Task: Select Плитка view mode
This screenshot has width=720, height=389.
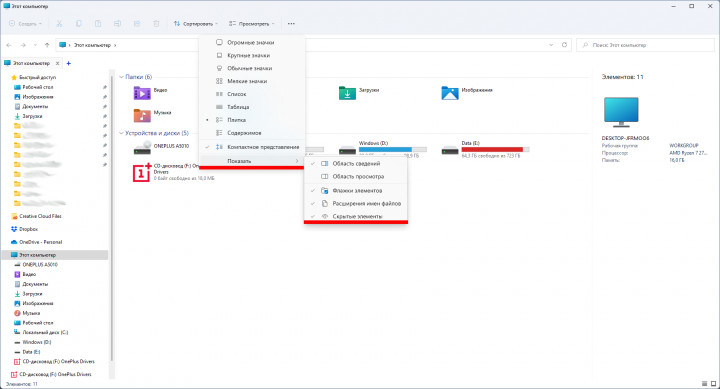Action: (252, 120)
